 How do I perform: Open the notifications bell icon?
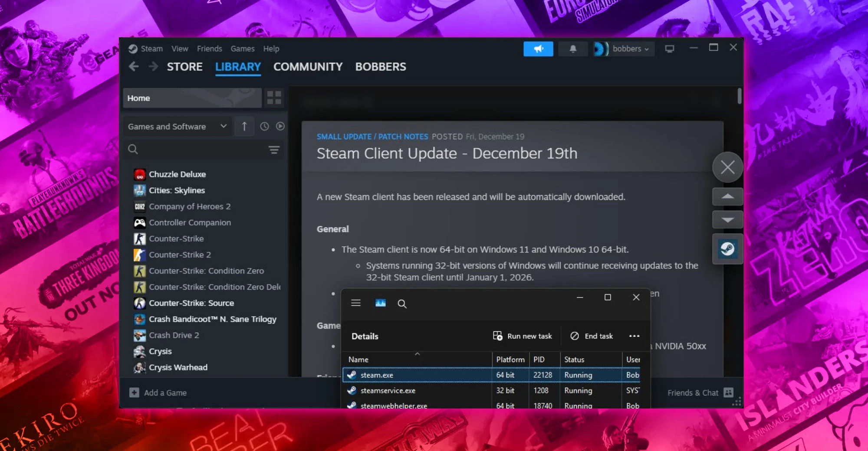pos(572,49)
